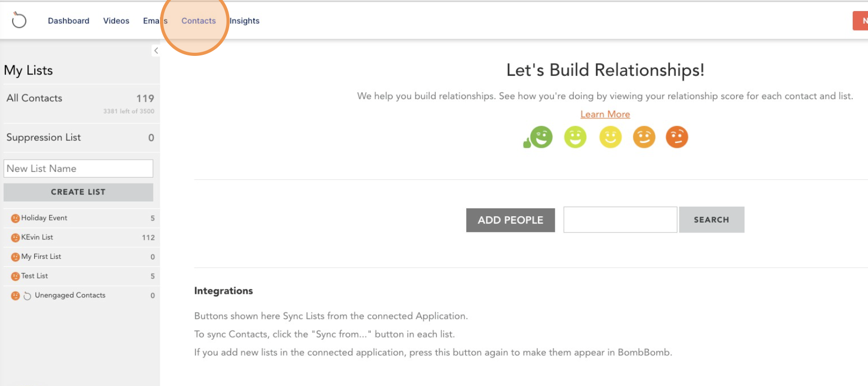Open the Videos tab

[x=116, y=21]
